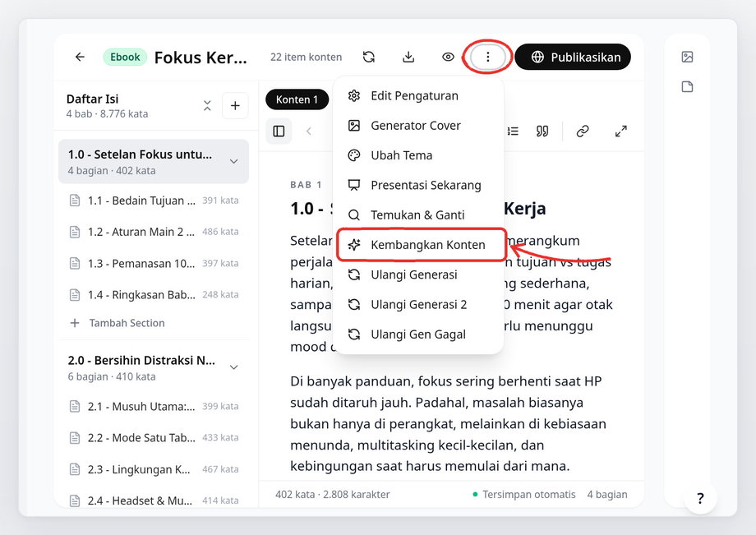This screenshot has width=756, height=535.
Task: Choose Ulangi Generasi in dropdown menu
Action: tap(418, 274)
